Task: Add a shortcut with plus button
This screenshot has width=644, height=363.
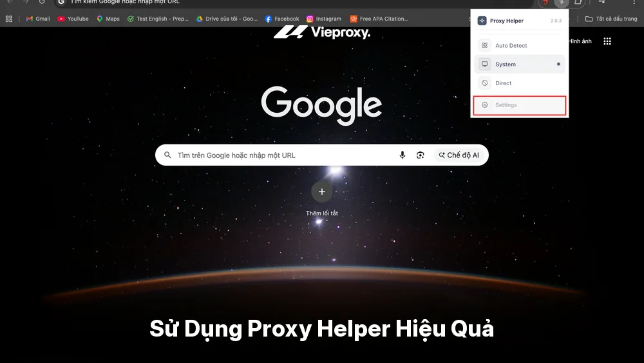Action: (322, 191)
